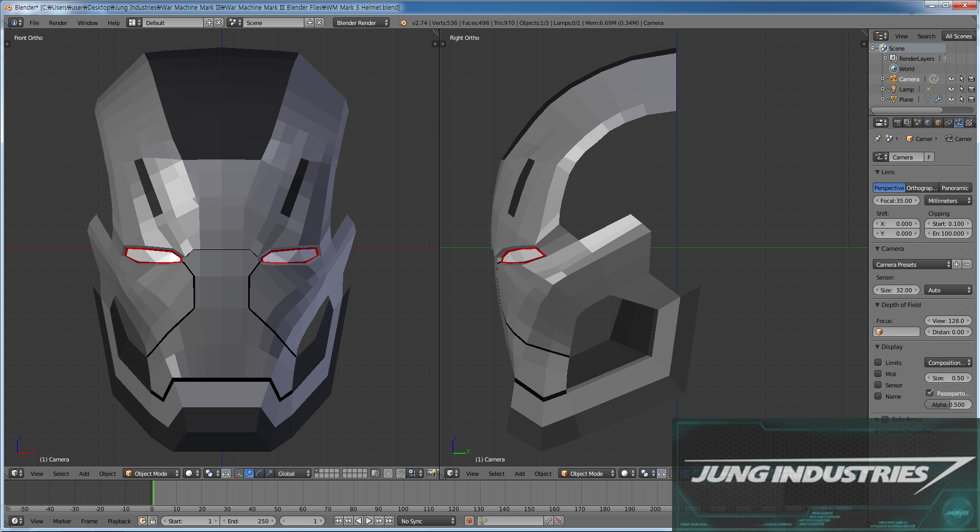Click the OpenGL render camera icon
Screen dimensions: 980x532
click(x=431, y=473)
